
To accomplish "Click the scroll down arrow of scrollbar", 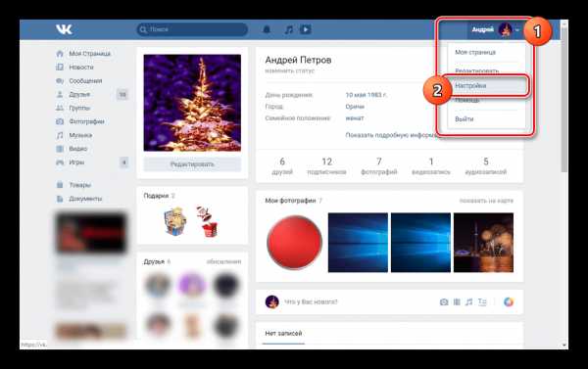I will (x=564, y=345).
